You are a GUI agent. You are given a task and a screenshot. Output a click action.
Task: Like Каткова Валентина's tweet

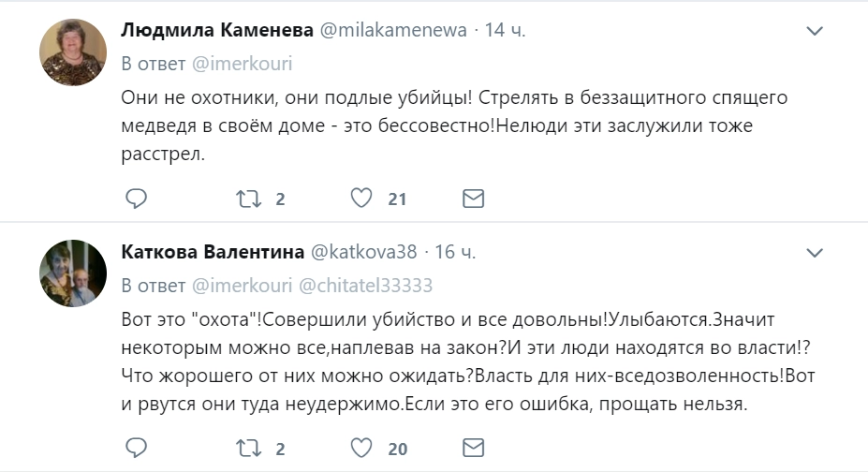point(362,448)
